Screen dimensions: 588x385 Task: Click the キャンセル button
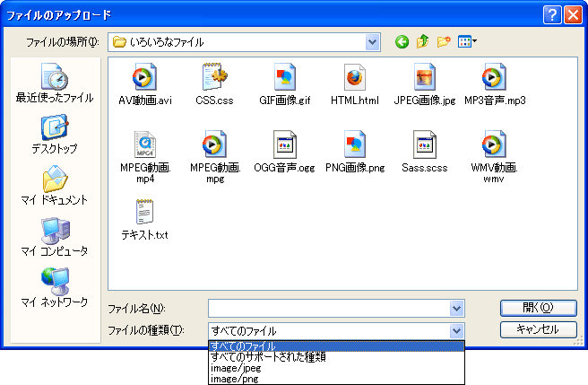(537, 329)
